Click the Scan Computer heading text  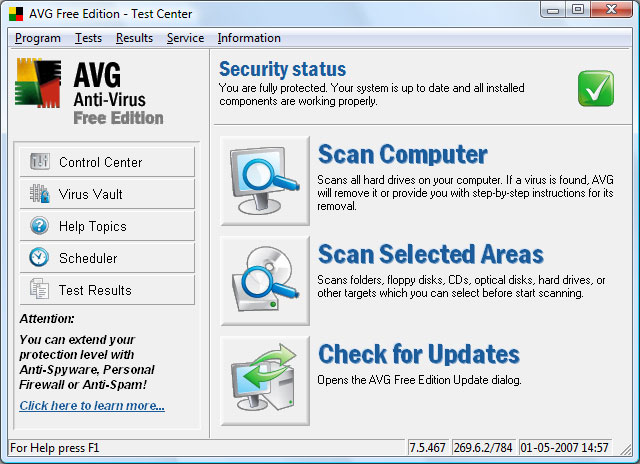(x=402, y=155)
